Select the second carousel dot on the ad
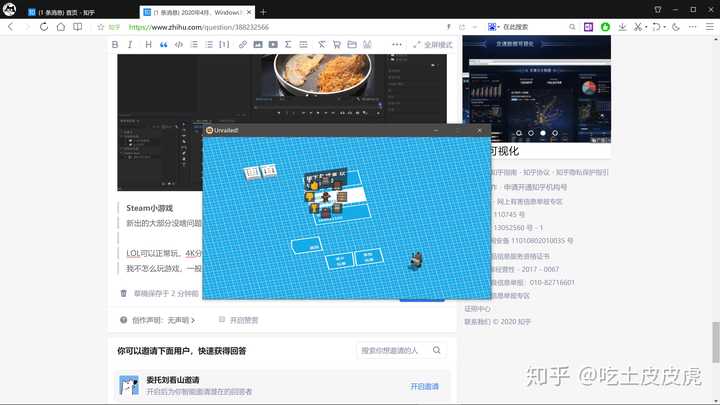Viewport: 720px width, 405px height. [531, 133]
